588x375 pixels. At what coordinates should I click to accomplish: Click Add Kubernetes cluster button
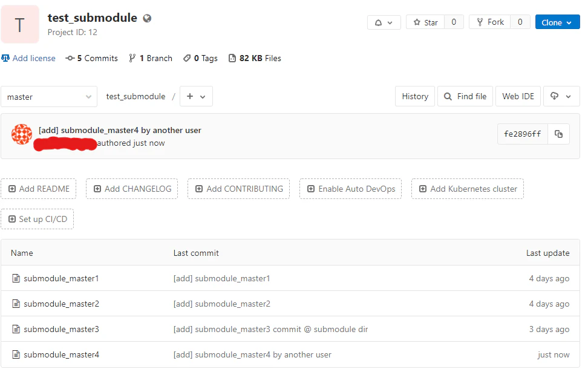coord(468,189)
